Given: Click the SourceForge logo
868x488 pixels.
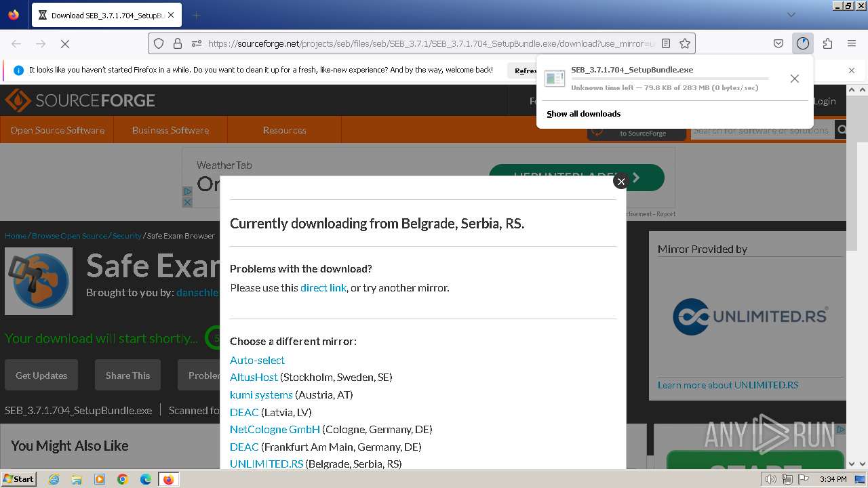Looking at the screenshot, I should 80,100.
